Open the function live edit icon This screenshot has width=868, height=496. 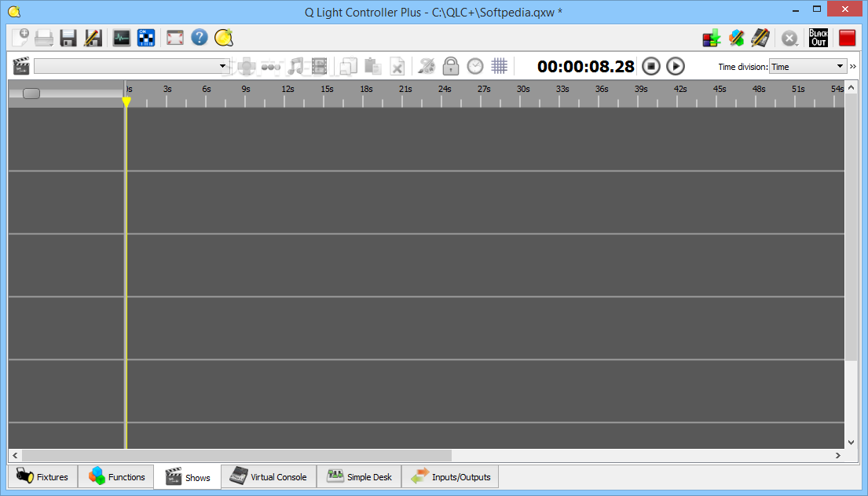pos(736,39)
